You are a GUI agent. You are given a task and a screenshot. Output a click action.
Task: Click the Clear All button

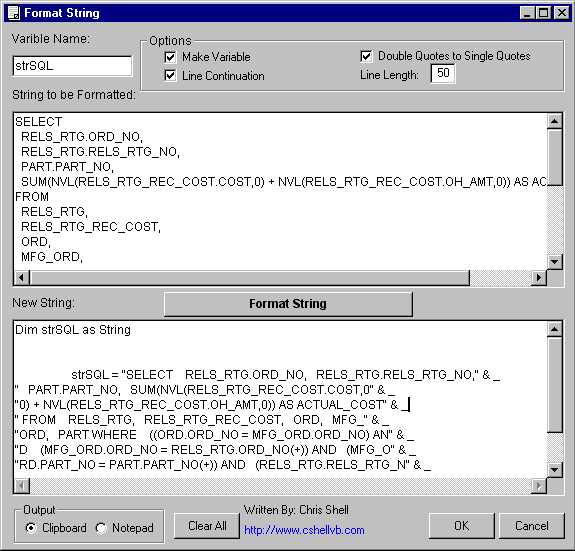(x=207, y=526)
